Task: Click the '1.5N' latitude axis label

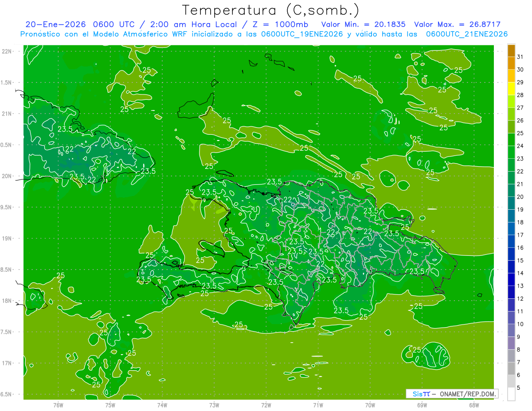Action: click(x=7, y=82)
